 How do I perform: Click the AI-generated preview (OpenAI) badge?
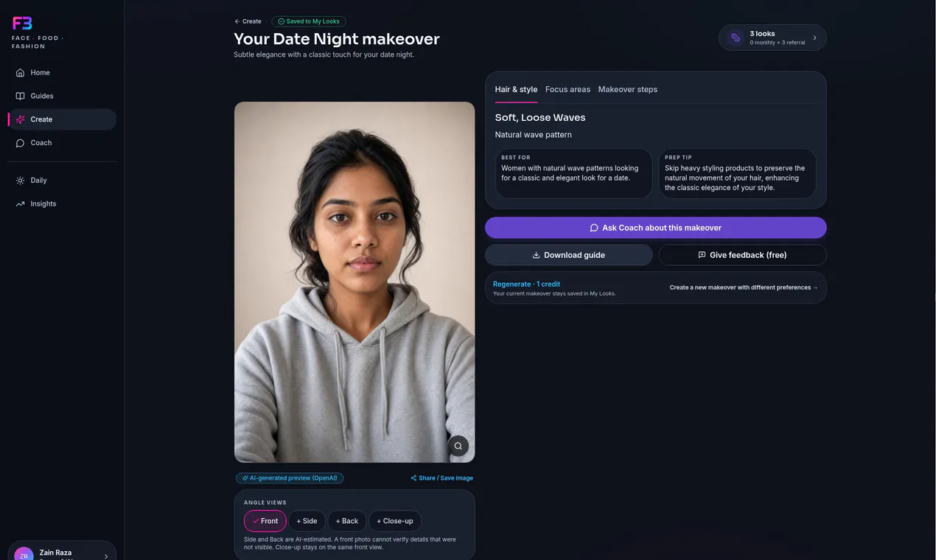coord(290,478)
